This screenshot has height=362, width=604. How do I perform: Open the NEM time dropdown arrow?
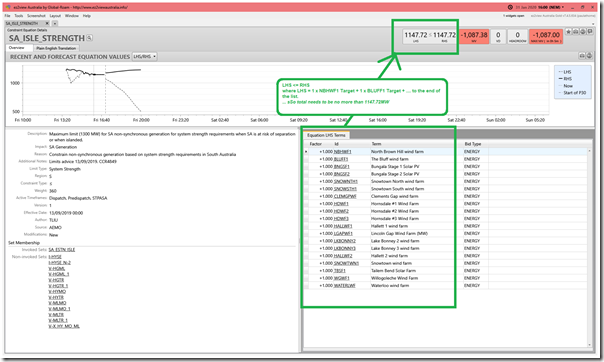[563, 7]
